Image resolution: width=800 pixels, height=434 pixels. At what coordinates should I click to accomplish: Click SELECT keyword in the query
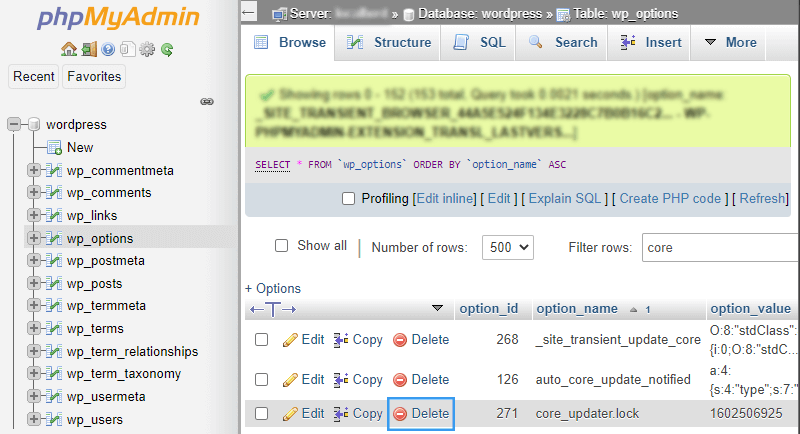point(272,165)
